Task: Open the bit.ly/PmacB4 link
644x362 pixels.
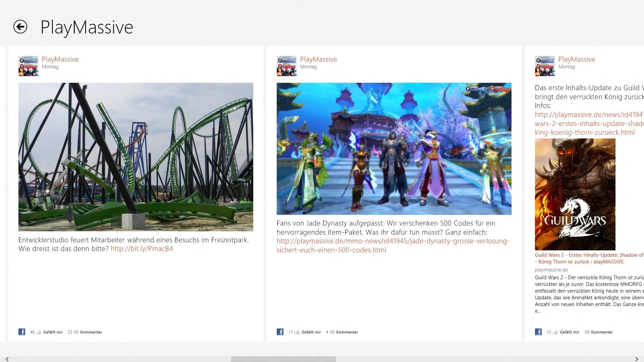Action: pos(142,249)
